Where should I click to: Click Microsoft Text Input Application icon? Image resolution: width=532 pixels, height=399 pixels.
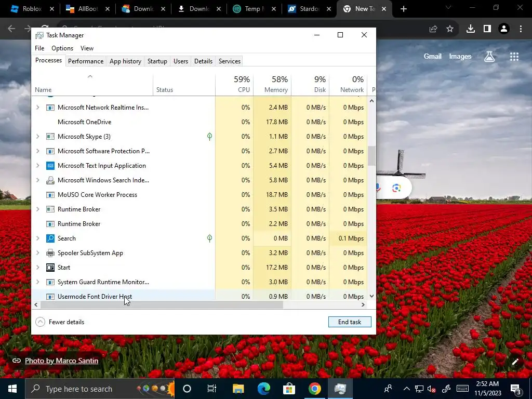(x=50, y=166)
